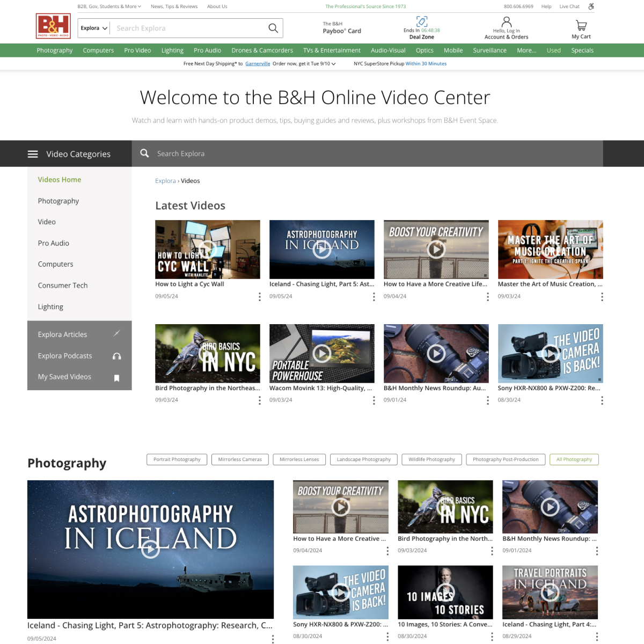
Task: Click the Help link in top bar
Action: tap(546, 6)
